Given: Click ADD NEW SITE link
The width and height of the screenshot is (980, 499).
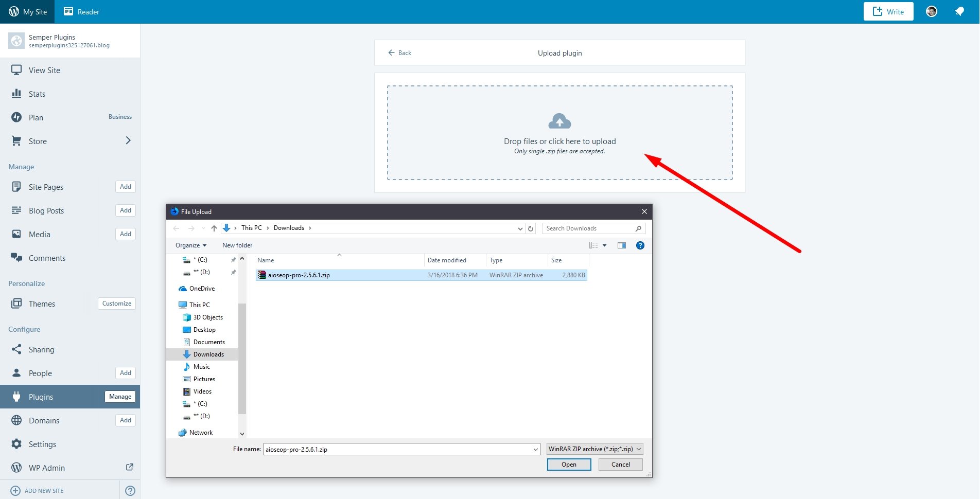Looking at the screenshot, I should pos(44,491).
